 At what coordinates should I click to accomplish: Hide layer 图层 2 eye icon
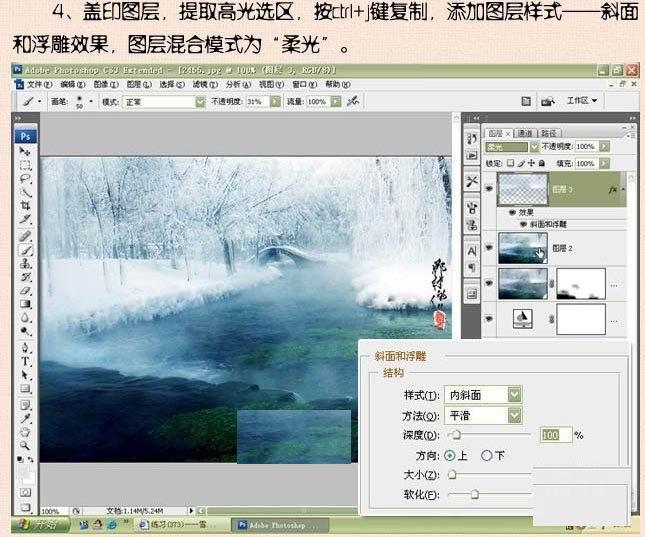[489, 248]
